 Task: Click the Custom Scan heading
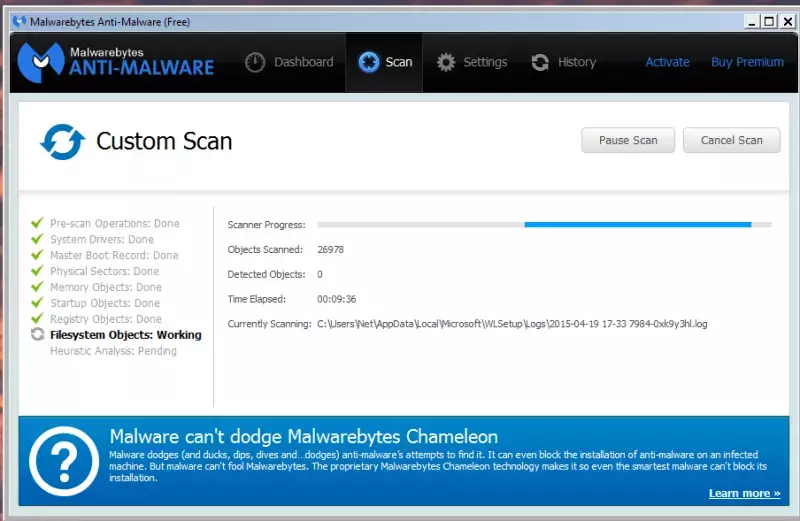click(164, 141)
